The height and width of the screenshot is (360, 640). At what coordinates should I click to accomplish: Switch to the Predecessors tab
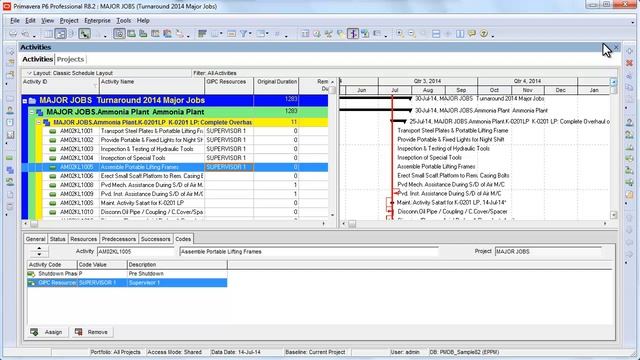[118, 239]
